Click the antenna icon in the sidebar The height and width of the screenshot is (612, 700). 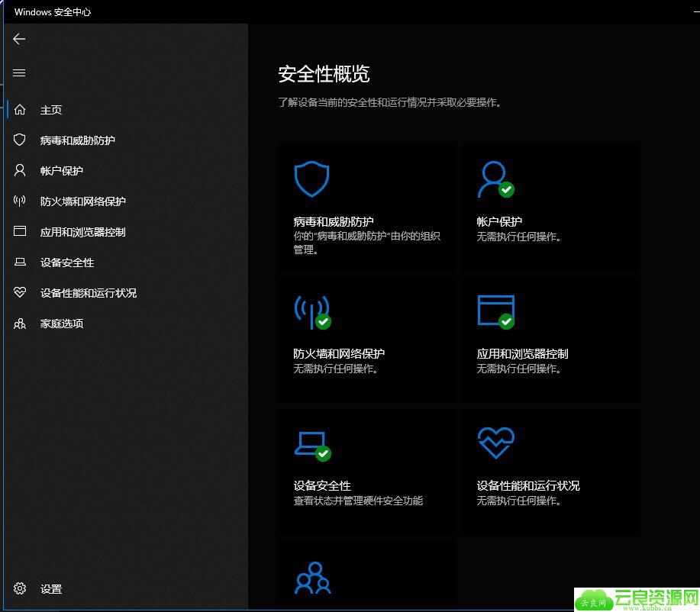pyautogui.click(x=20, y=201)
